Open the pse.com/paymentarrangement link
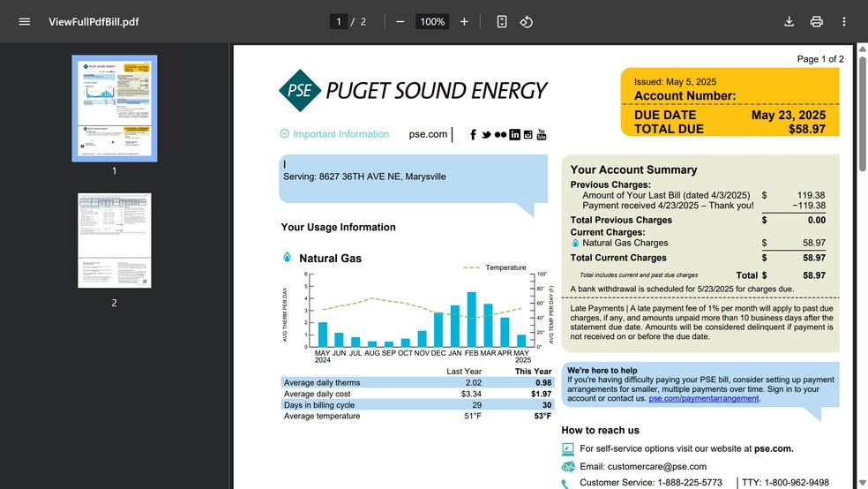The height and width of the screenshot is (489, 868). pyautogui.click(x=703, y=398)
